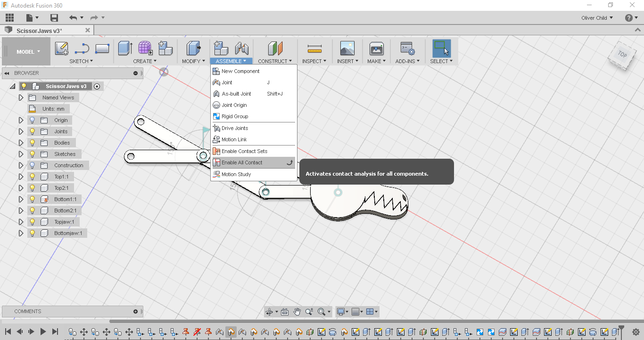Activate the Orbit tool
644x340 pixels.
pos(270,311)
